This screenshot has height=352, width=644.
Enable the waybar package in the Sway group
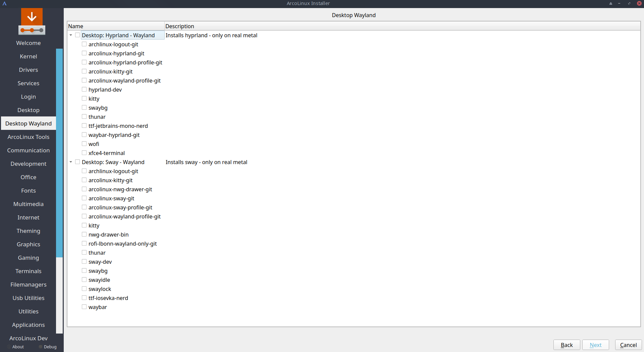pos(84,307)
